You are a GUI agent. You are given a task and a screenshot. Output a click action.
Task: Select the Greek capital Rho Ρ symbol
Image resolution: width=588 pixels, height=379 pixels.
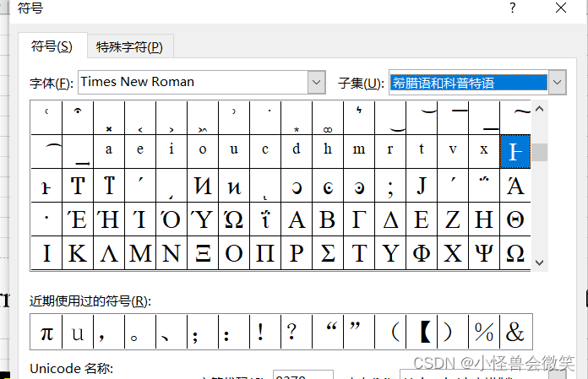tap(297, 252)
